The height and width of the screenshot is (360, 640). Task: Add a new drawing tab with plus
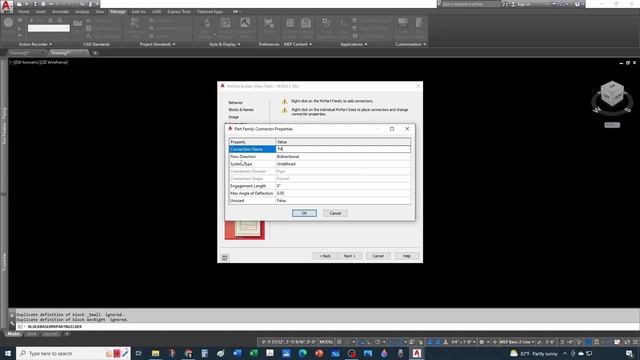coord(95,53)
